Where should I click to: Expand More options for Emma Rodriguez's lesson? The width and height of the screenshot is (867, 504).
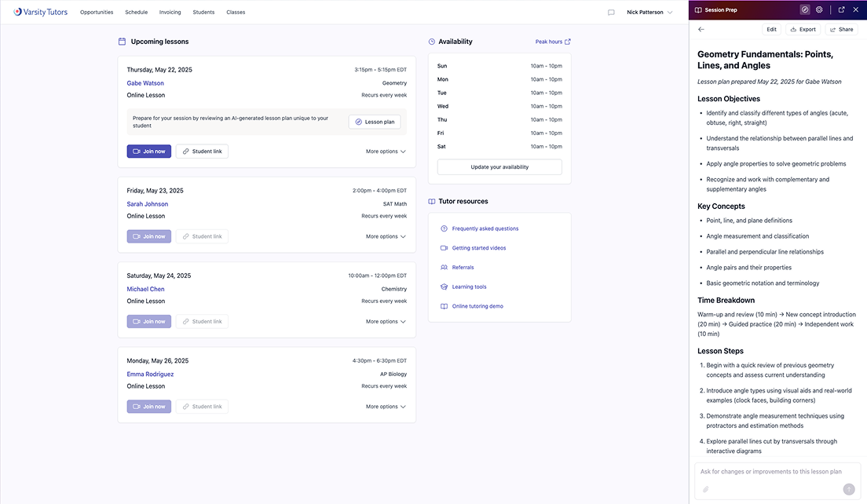click(386, 407)
